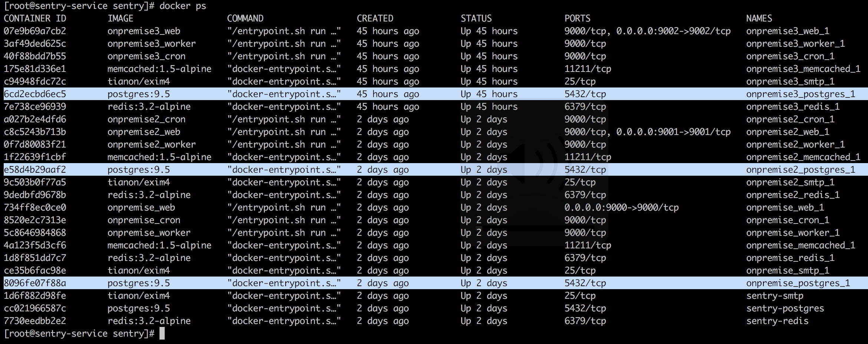This screenshot has height=344, width=868.
Task: Click ports 0.0.0.0:9002->9002/tcp mapping
Action: tap(674, 31)
